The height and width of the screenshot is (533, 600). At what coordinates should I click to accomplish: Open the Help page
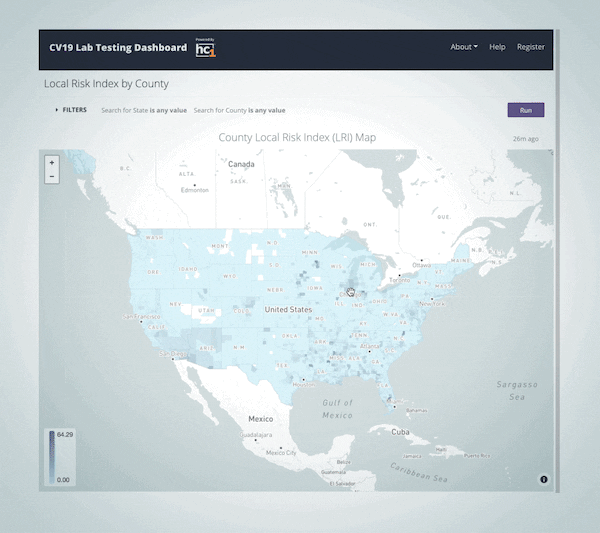coord(497,47)
